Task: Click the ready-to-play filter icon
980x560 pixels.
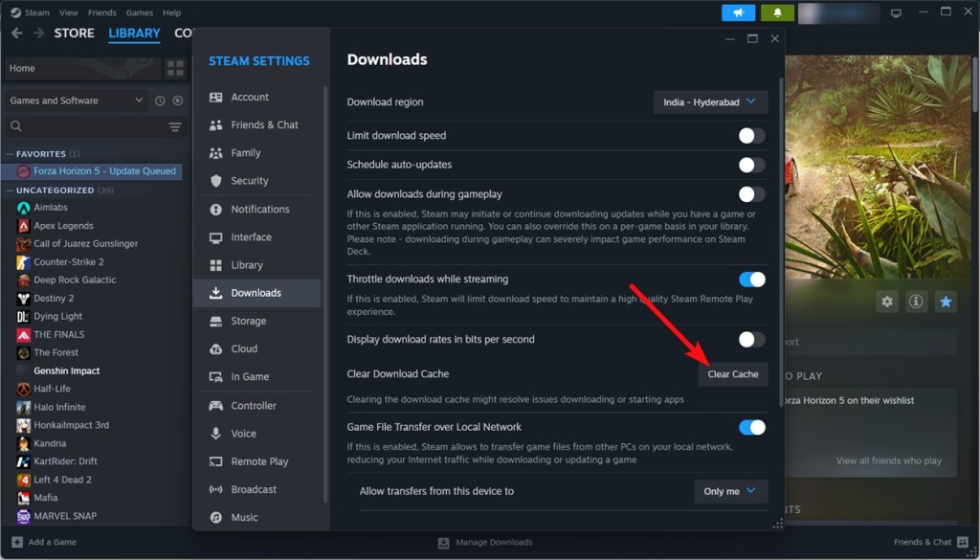Action: point(178,101)
